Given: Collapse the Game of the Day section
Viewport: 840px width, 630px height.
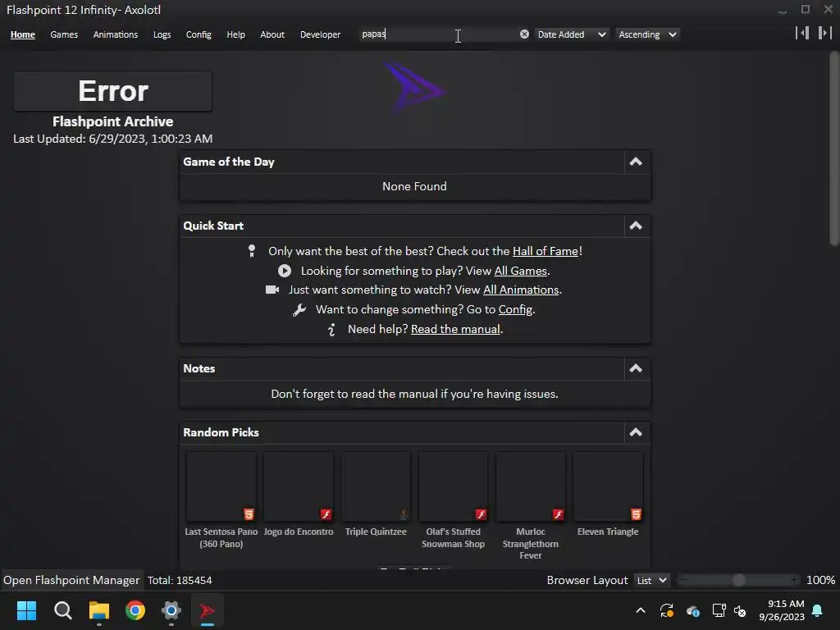Looking at the screenshot, I should 636,162.
